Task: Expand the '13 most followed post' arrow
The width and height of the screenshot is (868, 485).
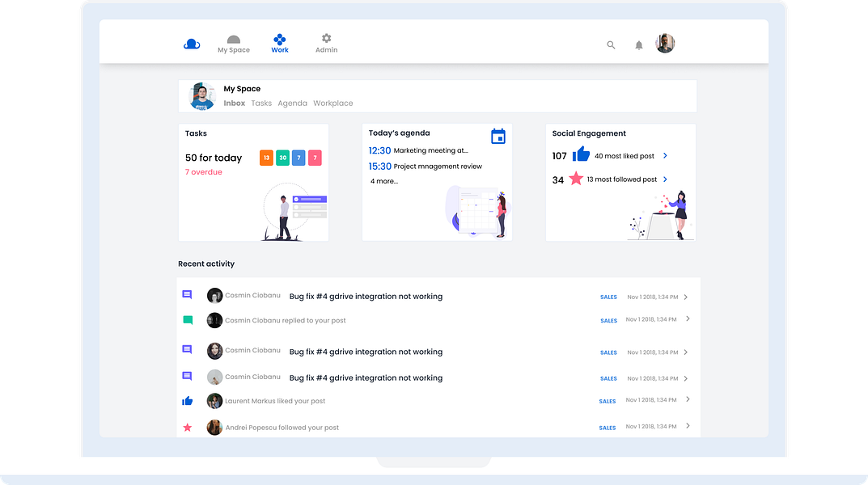Action: coord(666,179)
